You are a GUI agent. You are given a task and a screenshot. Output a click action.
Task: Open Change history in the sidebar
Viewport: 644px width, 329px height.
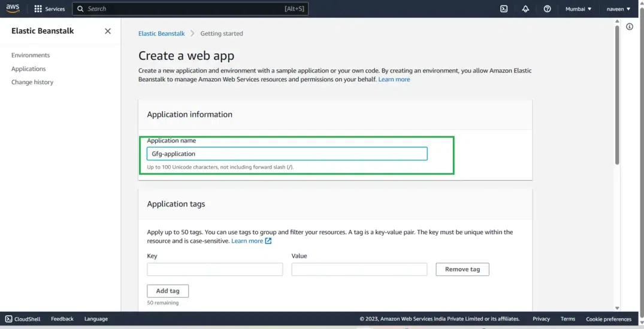[32, 82]
